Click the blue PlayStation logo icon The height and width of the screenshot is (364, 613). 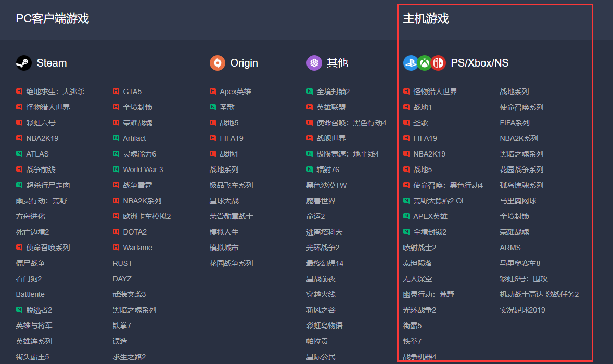[411, 63]
